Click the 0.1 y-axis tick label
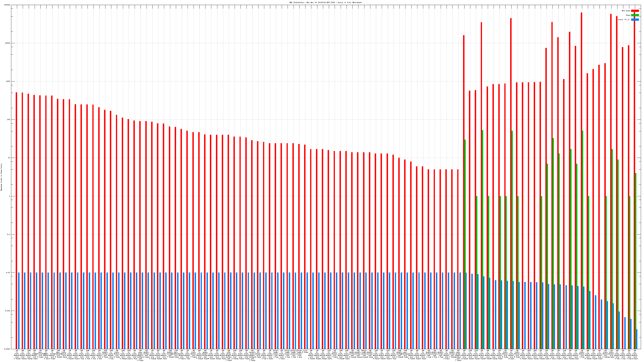 (8, 234)
